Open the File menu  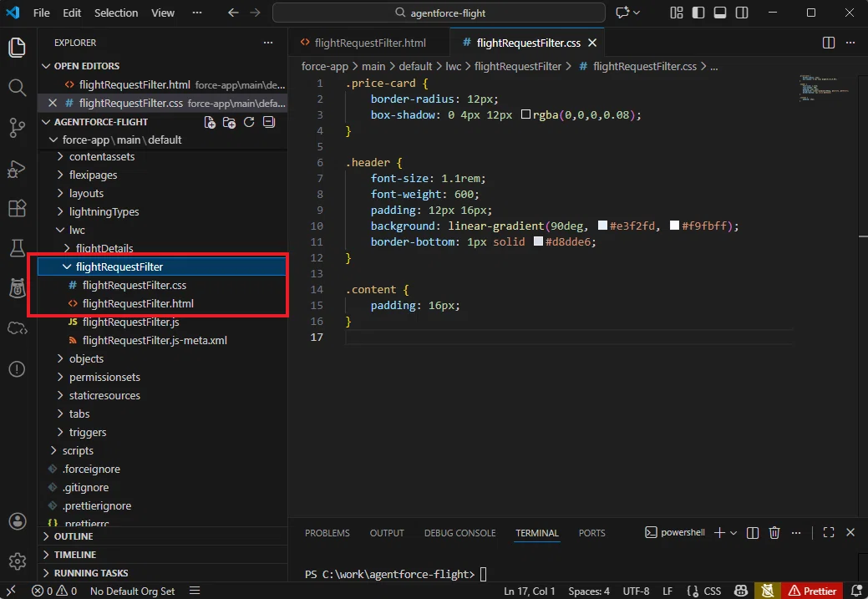(42, 13)
